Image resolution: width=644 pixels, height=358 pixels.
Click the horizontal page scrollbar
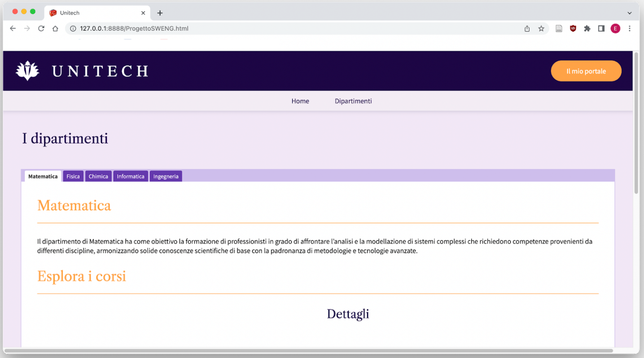pos(308,350)
